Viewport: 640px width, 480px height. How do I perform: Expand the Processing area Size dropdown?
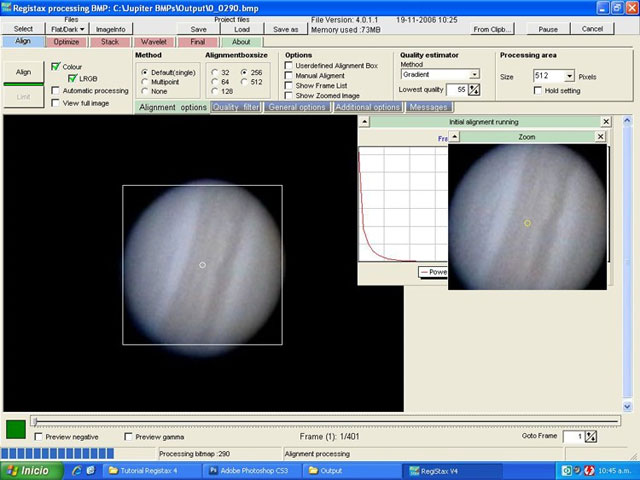(569, 76)
